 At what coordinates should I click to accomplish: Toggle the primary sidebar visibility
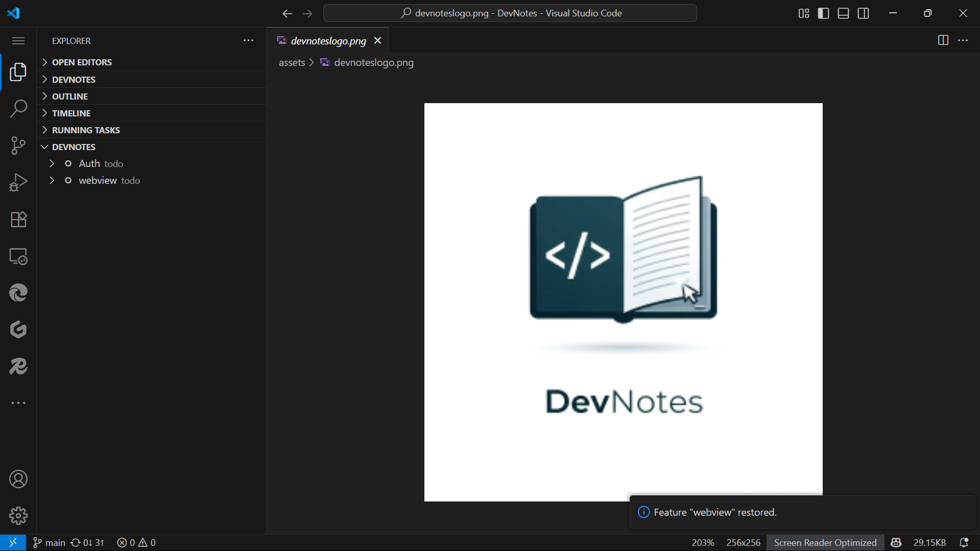[x=823, y=13]
